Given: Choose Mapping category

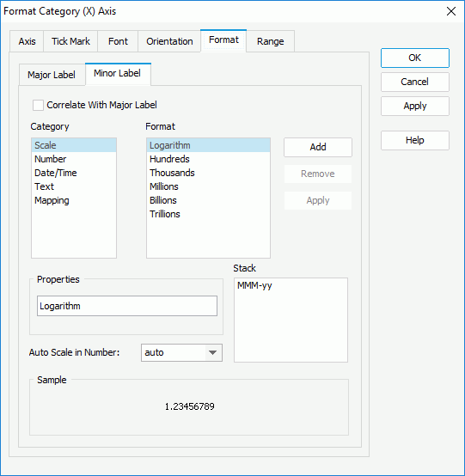Looking at the screenshot, I should [74, 200].
